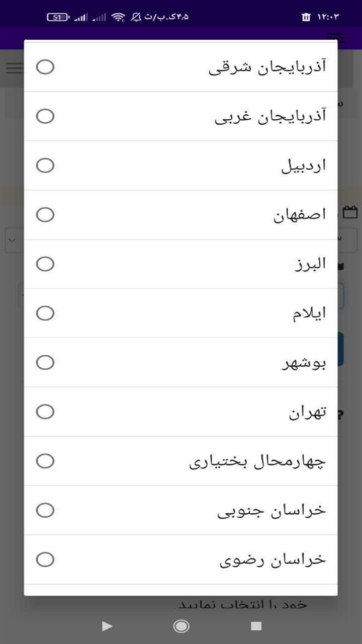Screen dimensions: 362x644
Task: Choose the ایلام radio button
Action: pos(45,313)
